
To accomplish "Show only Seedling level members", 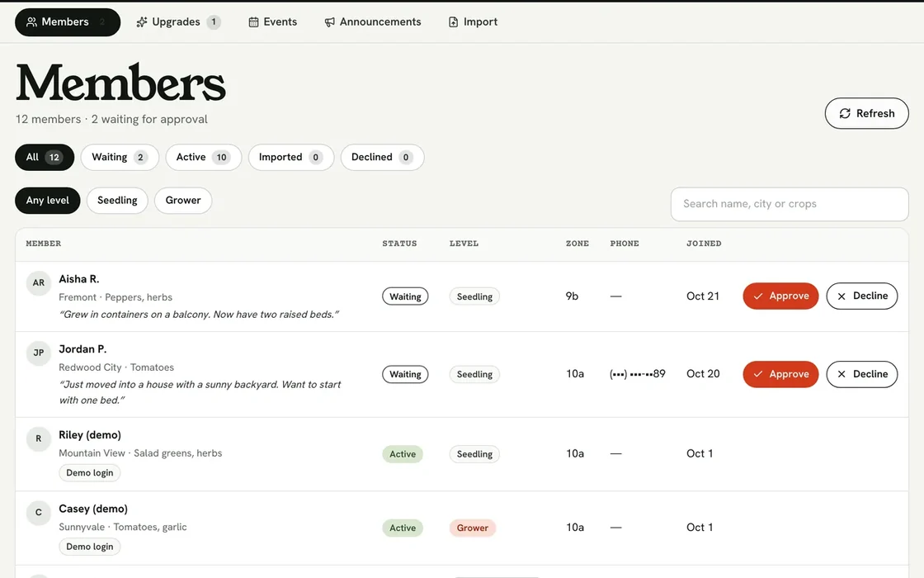I will click(117, 201).
